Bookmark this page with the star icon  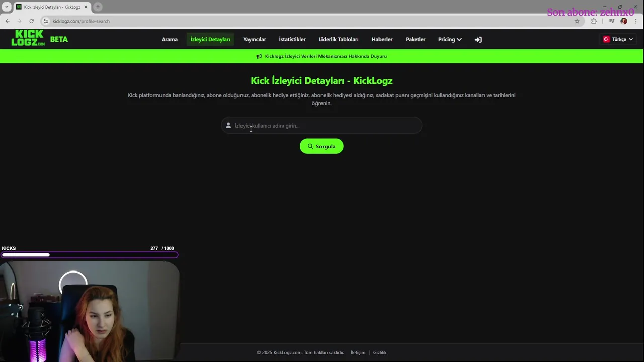coord(577,21)
